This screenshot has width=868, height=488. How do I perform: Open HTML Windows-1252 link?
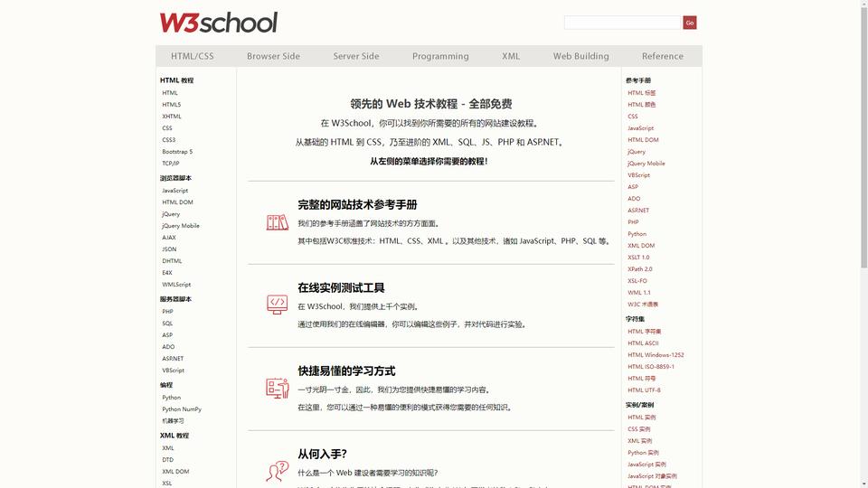point(656,354)
